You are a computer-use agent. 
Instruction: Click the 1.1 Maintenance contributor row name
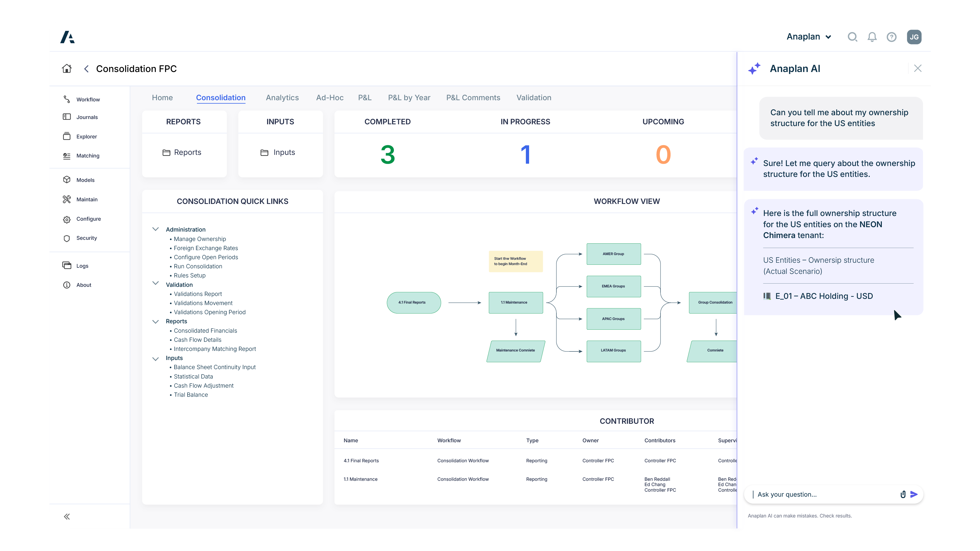point(360,479)
